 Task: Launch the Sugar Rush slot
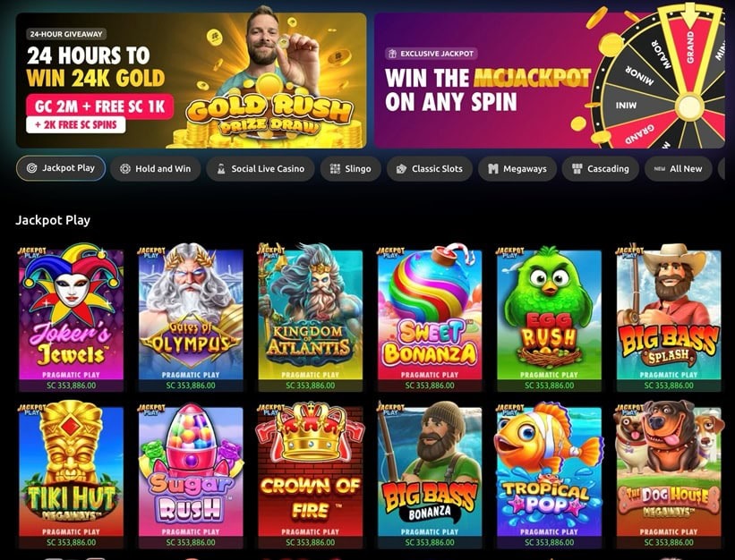(191, 475)
